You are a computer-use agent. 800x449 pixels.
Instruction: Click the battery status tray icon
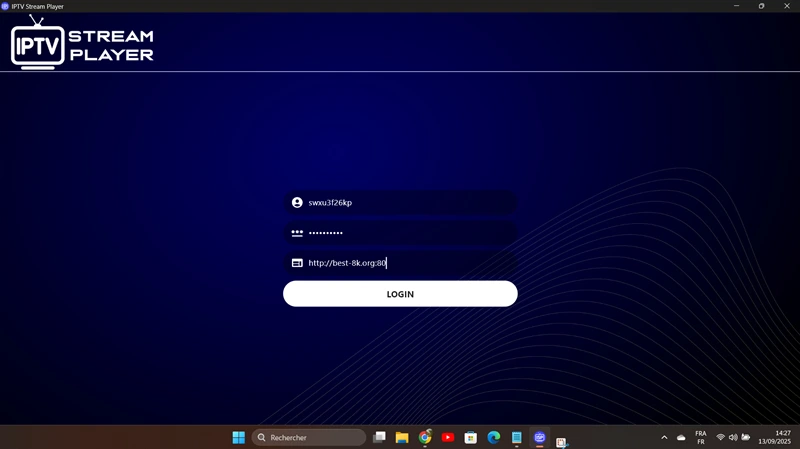tap(746, 437)
